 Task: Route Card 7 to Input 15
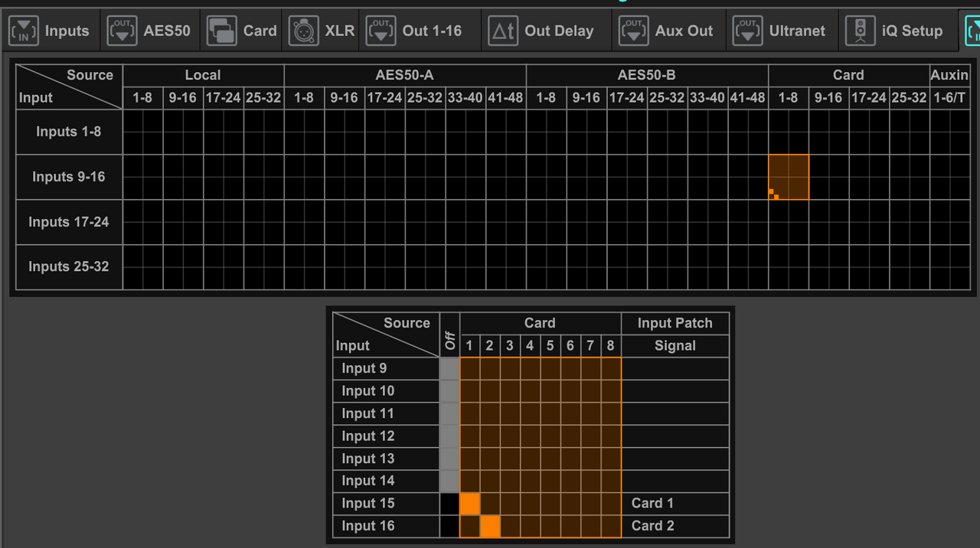click(x=590, y=504)
